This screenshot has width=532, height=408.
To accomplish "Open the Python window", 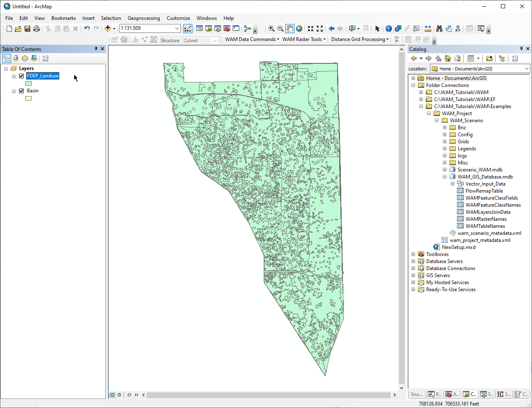I will [236, 29].
